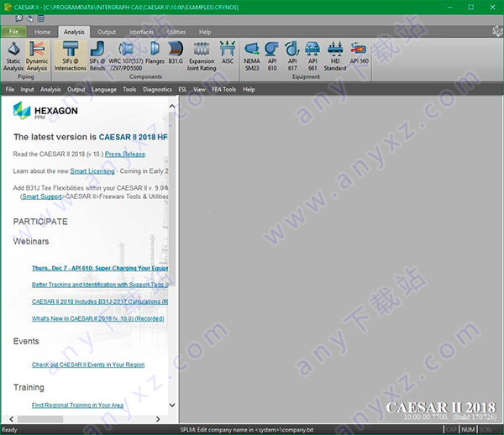Launch Dynamic Analysis

[37, 56]
